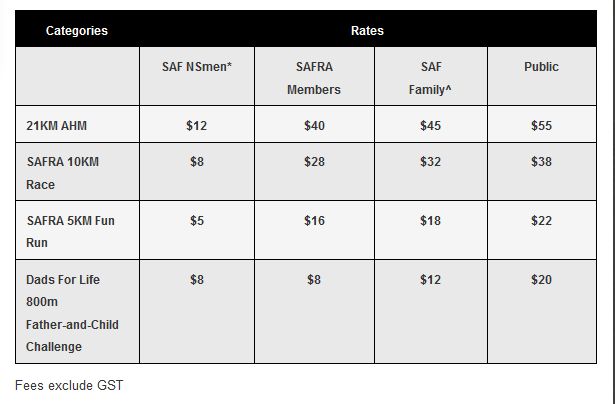Click the $28 SAFRA Members 10KM rate
The width and height of the screenshot is (615, 404).
pyautogui.click(x=314, y=162)
